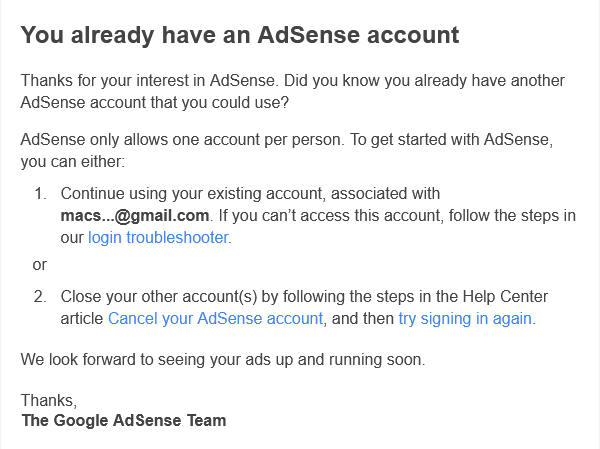
Task: Click the Cancel your AdSense account link
Action: [x=215, y=319]
